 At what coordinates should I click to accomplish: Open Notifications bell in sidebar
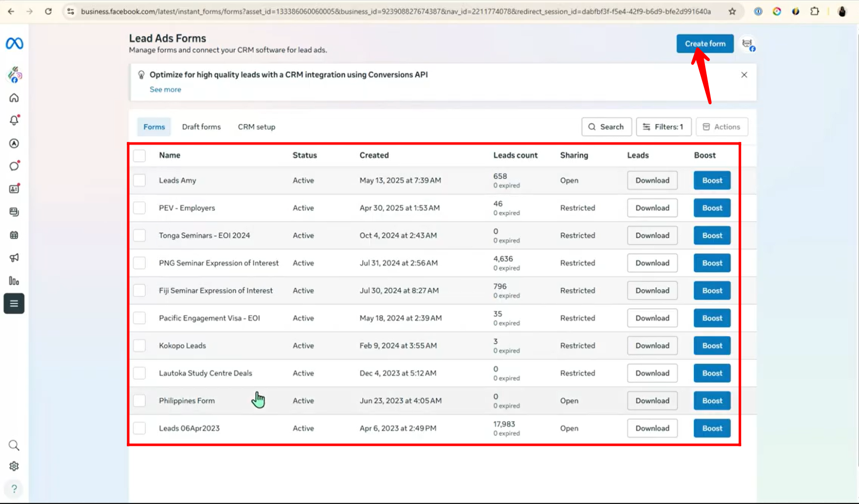[14, 120]
